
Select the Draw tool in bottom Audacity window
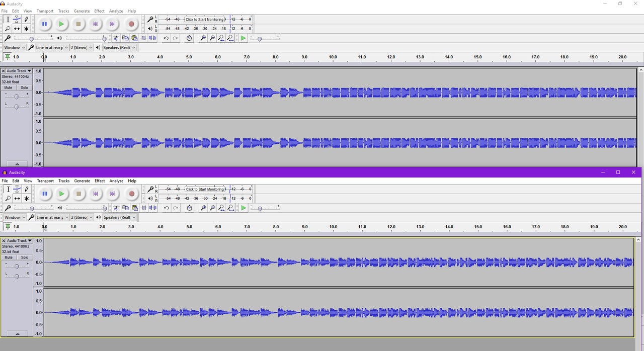coord(26,189)
